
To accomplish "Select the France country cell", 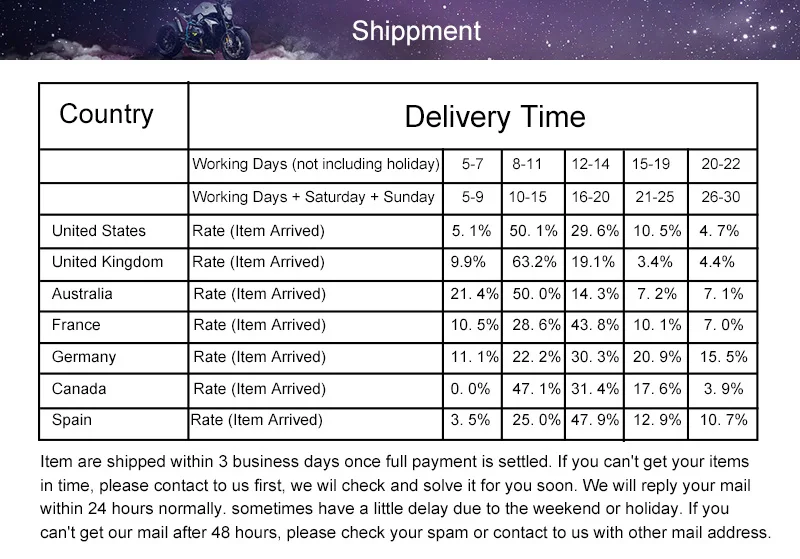I will 113,327.
